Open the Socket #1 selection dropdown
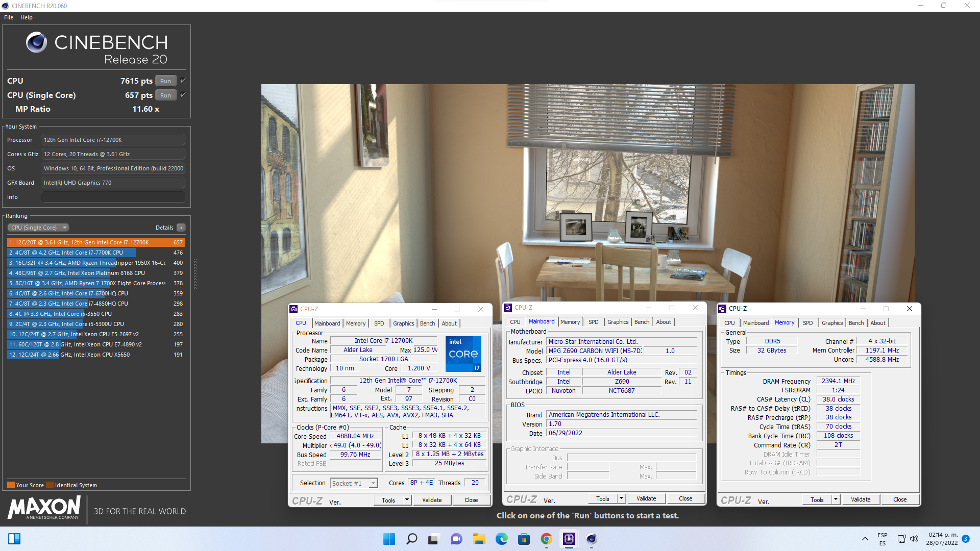The height and width of the screenshot is (551, 980). pyautogui.click(x=354, y=483)
